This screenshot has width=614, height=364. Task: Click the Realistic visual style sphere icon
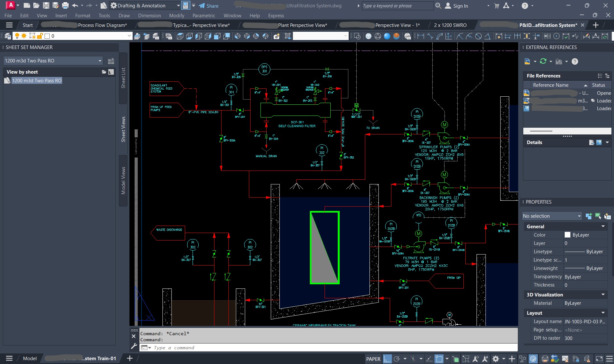pyautogui.click(x=387, y=36)
